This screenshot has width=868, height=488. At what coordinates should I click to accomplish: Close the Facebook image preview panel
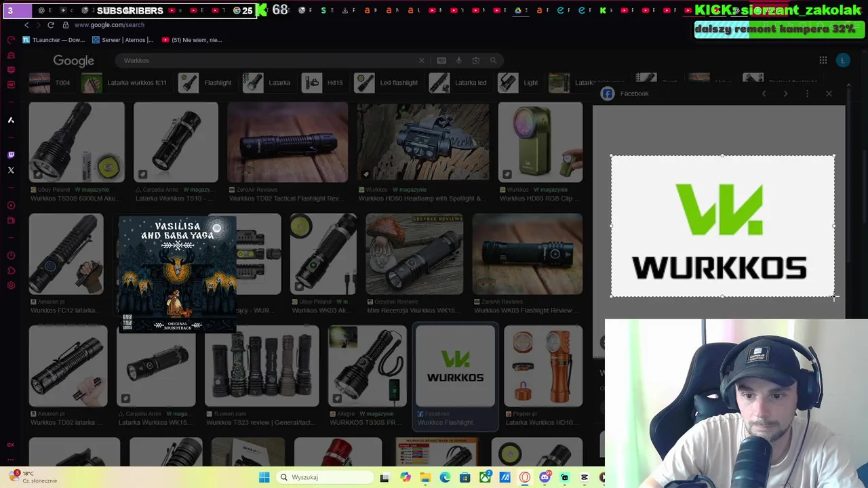click(829, 94)
